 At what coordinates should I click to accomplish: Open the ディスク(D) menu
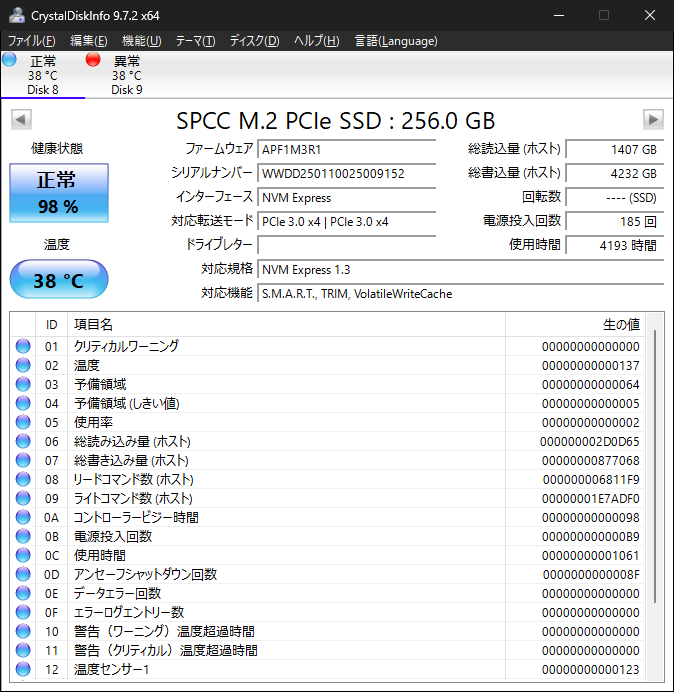coord(254,41)
